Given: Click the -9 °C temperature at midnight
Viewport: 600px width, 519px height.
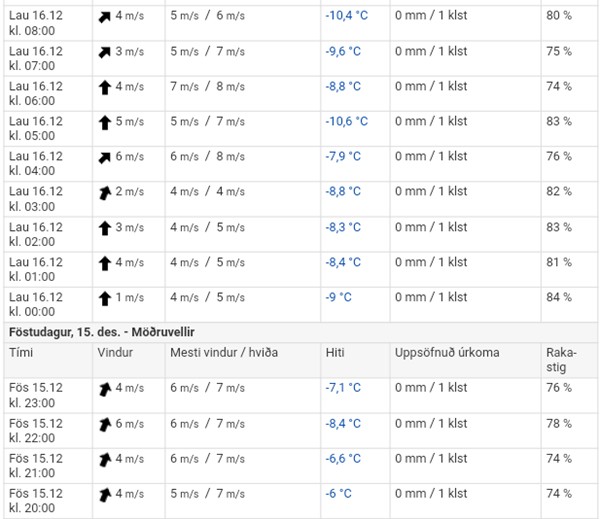Looking at the screenshot, I should pos(339,297).
